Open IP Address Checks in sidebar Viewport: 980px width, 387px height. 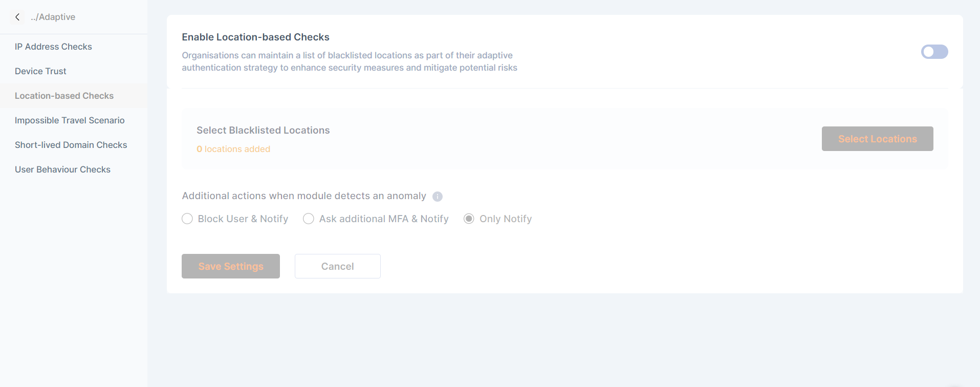pos(53,47)
